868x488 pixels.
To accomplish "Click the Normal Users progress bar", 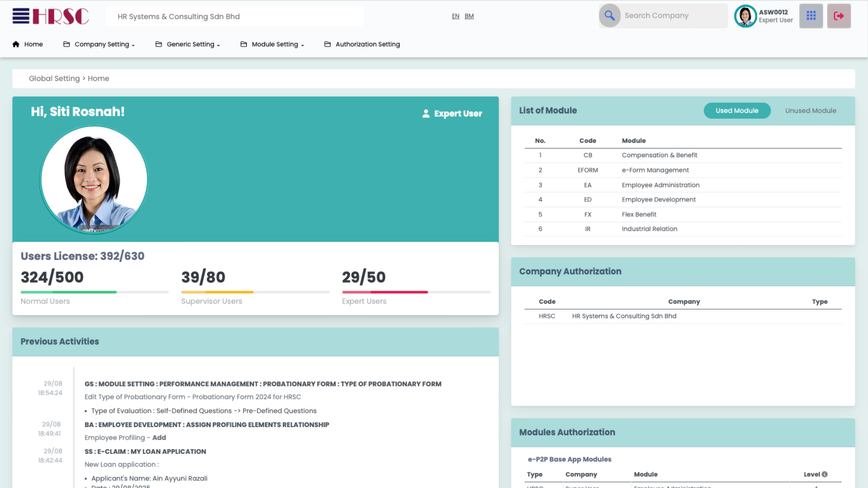I will (94, 292).
